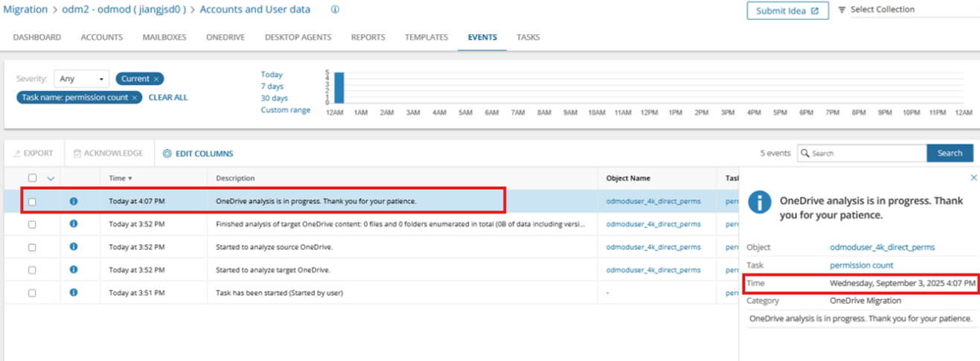Check the Task has been started row checkbox
The height and width of the screenshot is (361, 980).
tap(32, 293)
